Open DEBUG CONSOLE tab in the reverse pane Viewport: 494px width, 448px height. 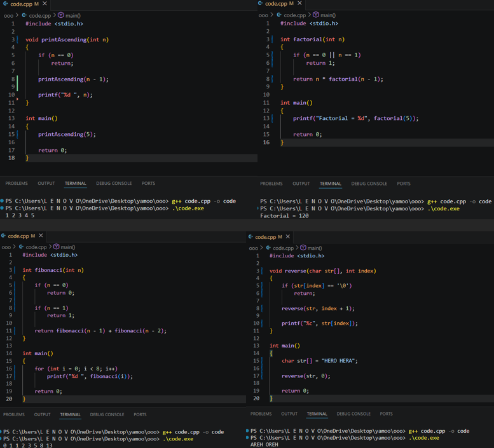coord(353,414)
